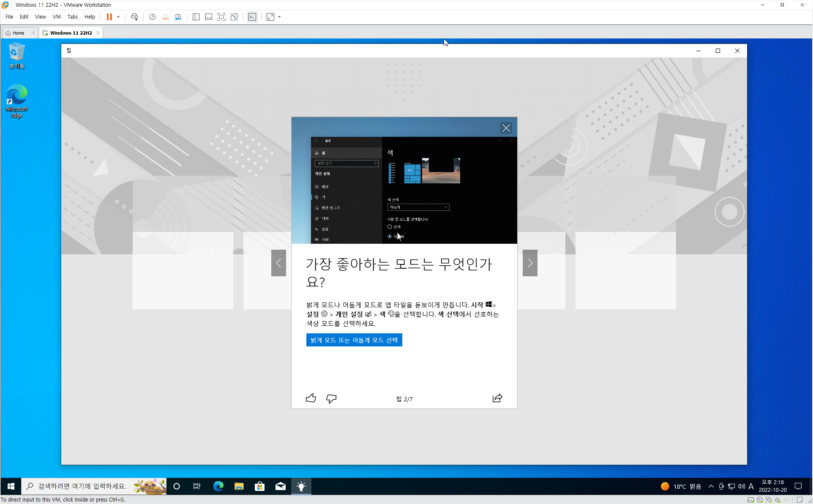This screenshot has height=504, width=813.
Task: Expand the stretch guest dropdown arrow
Action: (x=279, y=17)
